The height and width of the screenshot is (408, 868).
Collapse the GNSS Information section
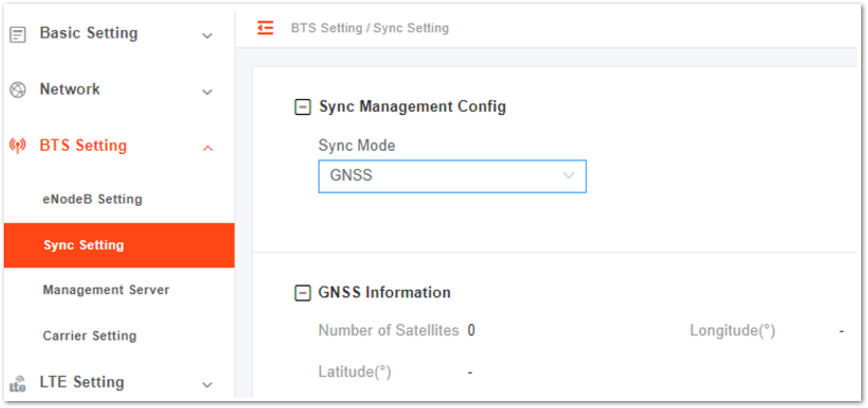tap(302, 293)
